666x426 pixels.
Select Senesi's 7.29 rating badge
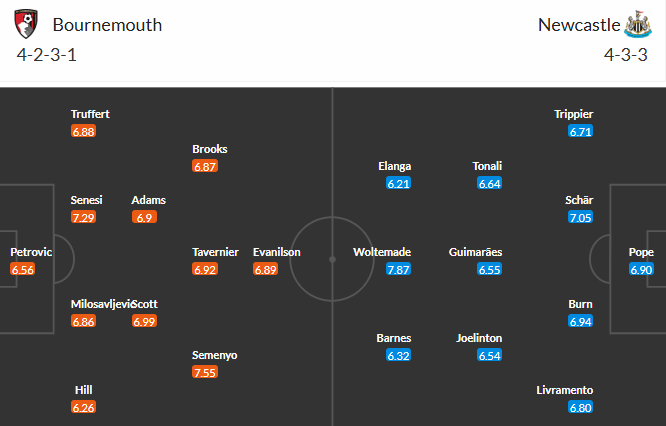tap(83, 217)
